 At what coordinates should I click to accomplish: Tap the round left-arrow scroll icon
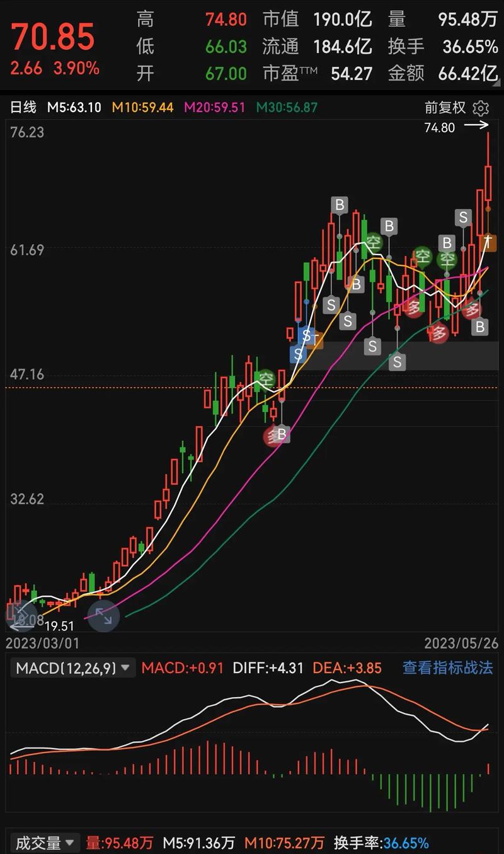21,617
